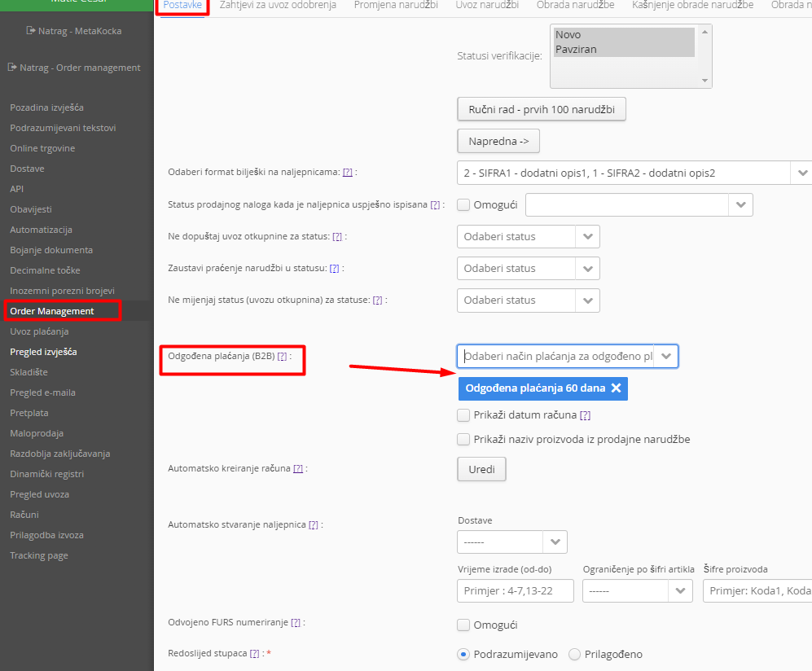The width and height of the screenshot is (812, 671).
Task: Open help for Odaberi format bilješki na naljepnicama
Action: [348, 173]
